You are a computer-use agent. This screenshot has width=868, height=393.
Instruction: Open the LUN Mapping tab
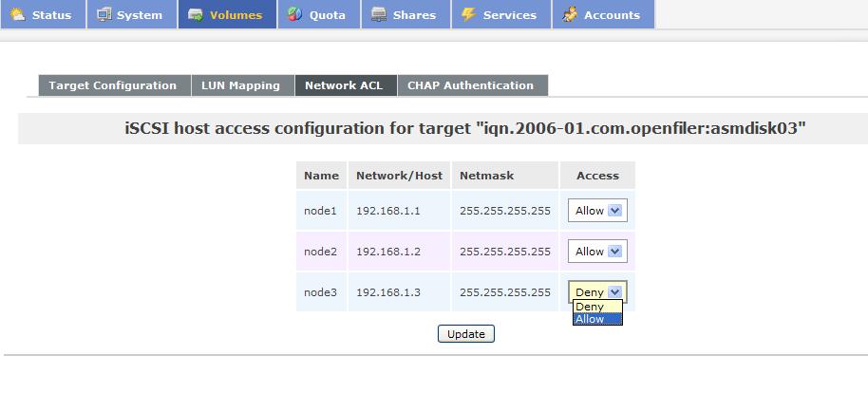pyautogui.click(x=241, y=85)
